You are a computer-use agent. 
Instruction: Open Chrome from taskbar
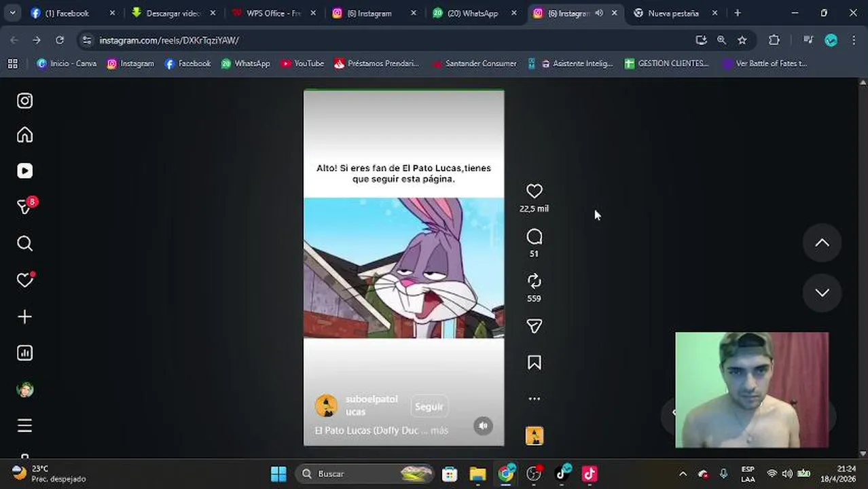(x=506, y=473)
